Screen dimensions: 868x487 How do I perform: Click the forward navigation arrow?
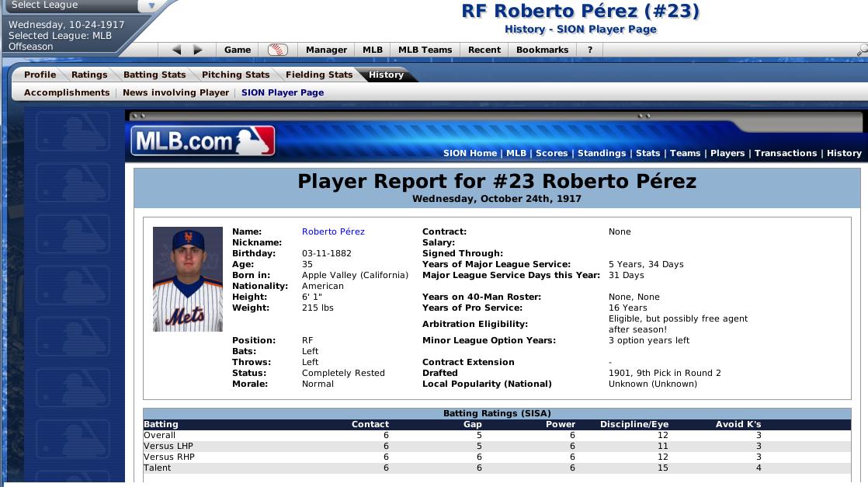pyautogui.click(x=198, y=50)
